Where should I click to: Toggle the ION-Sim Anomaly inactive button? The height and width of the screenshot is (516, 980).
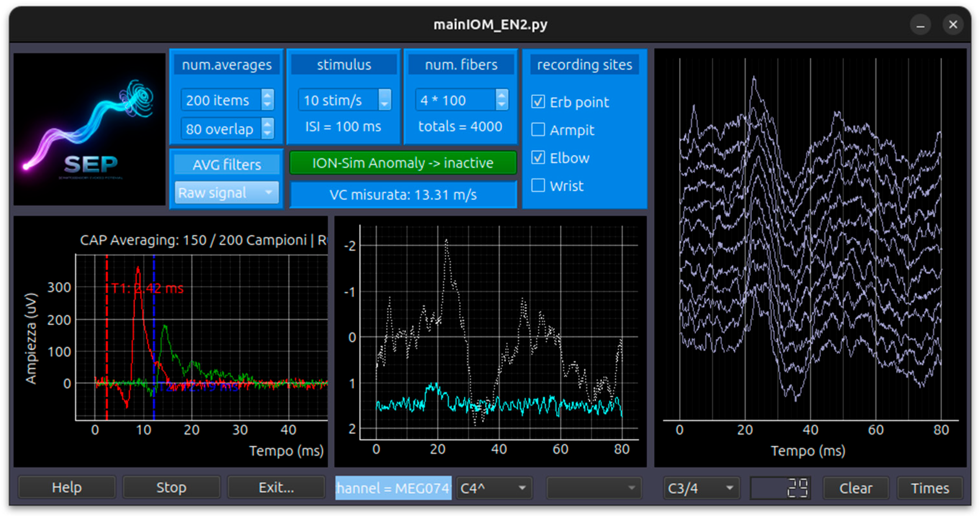(x=403, y=163)
